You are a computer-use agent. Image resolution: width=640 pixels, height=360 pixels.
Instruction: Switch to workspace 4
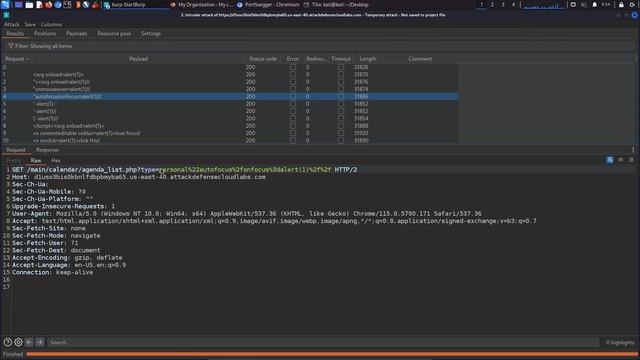tap(513, 4)
